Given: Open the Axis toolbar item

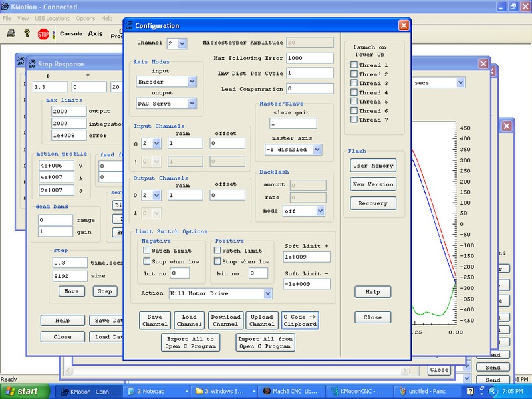Looking at the screenshot, I should [96, 33].
